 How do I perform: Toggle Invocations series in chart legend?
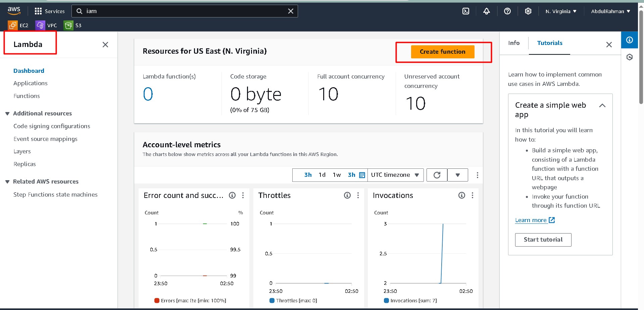point(410,301)
